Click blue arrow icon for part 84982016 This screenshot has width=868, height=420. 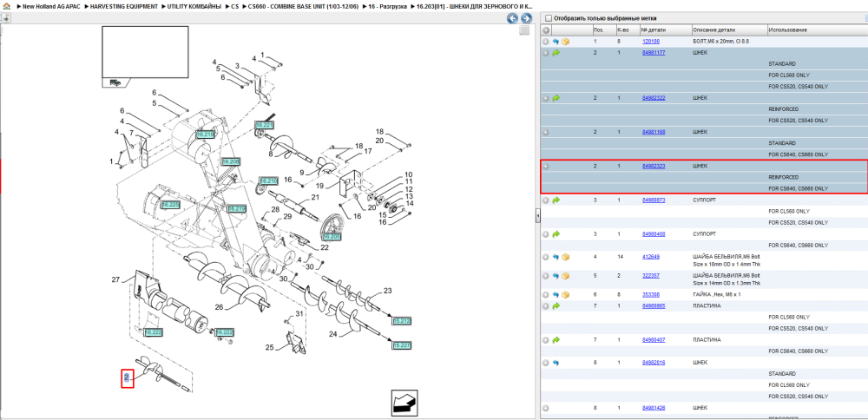[x=556, y=363]
